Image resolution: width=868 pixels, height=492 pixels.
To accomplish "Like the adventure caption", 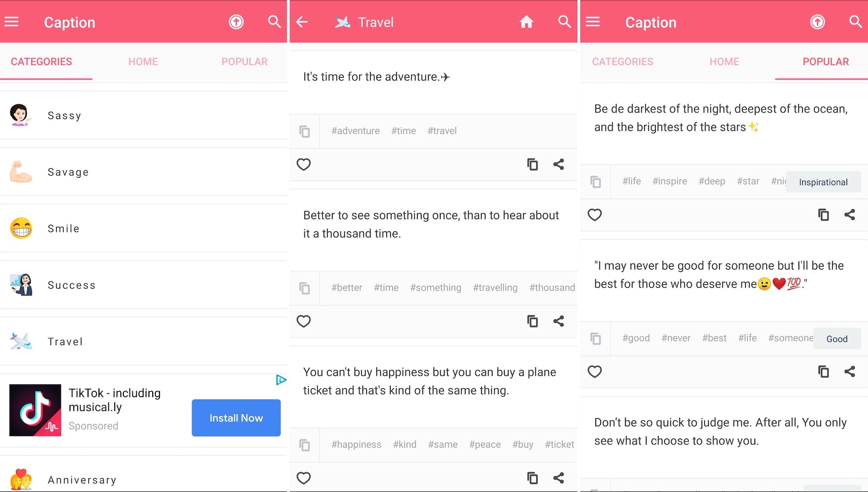I will [304, 164].
